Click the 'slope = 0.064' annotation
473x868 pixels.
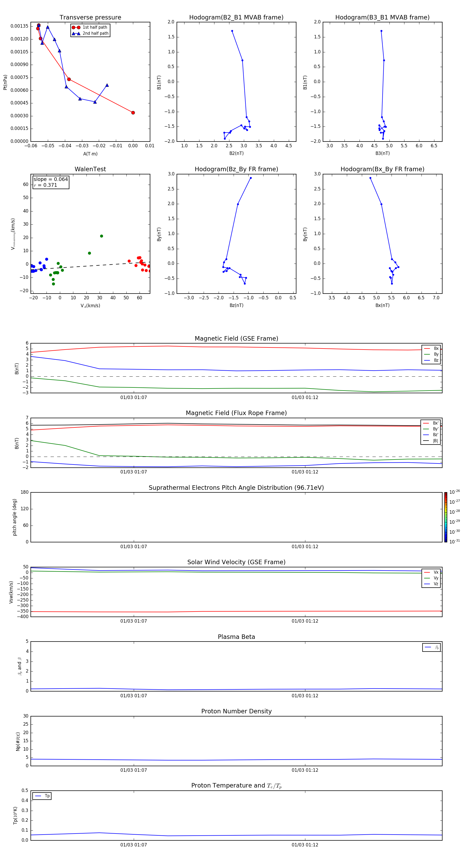click(x=50, y=179)
